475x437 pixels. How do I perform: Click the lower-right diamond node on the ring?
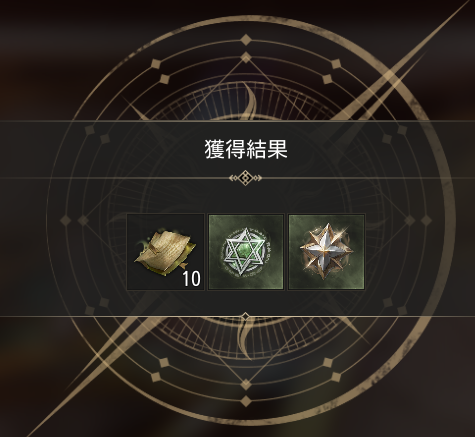tap(336, 377)
